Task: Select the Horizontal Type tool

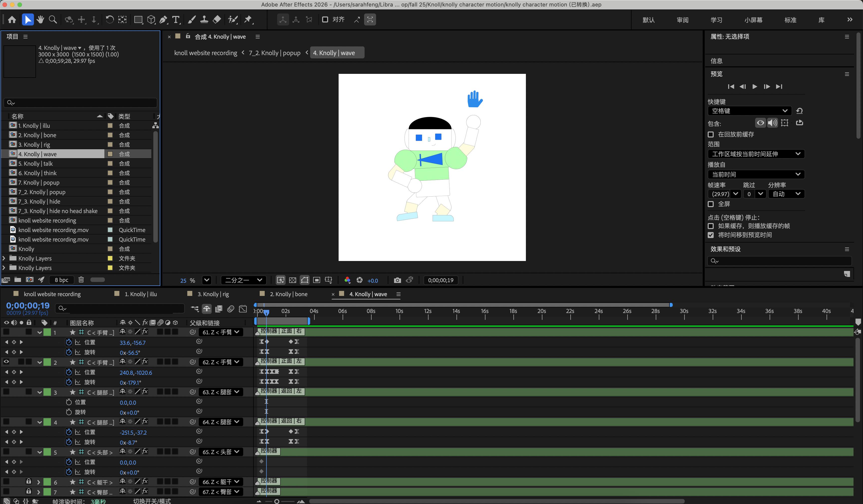Action: [176, 19]
